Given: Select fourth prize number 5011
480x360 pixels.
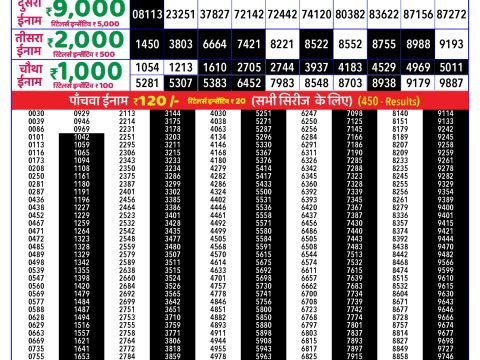Looking at the screenshot, I should pos(451,68).
